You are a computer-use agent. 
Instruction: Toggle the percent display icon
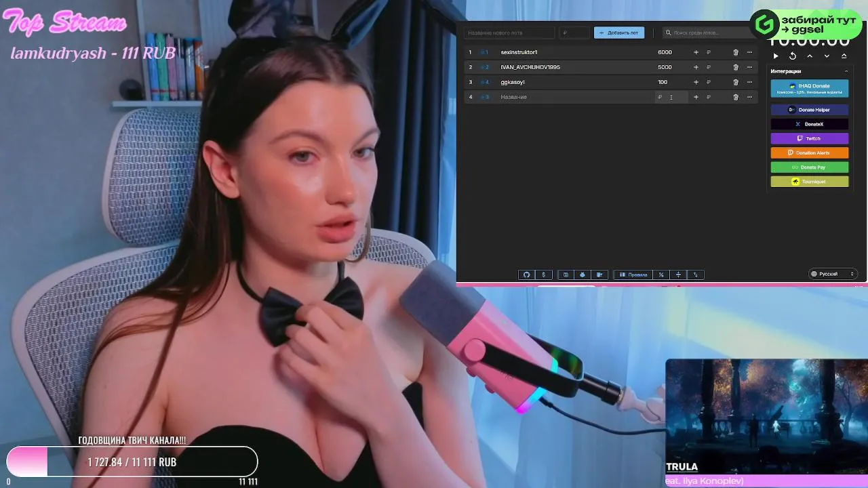coord(661,274)
